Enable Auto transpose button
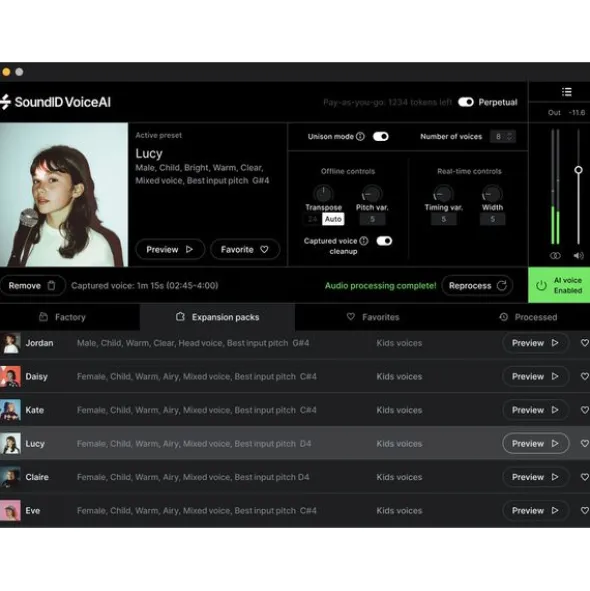 pos(333,219)
